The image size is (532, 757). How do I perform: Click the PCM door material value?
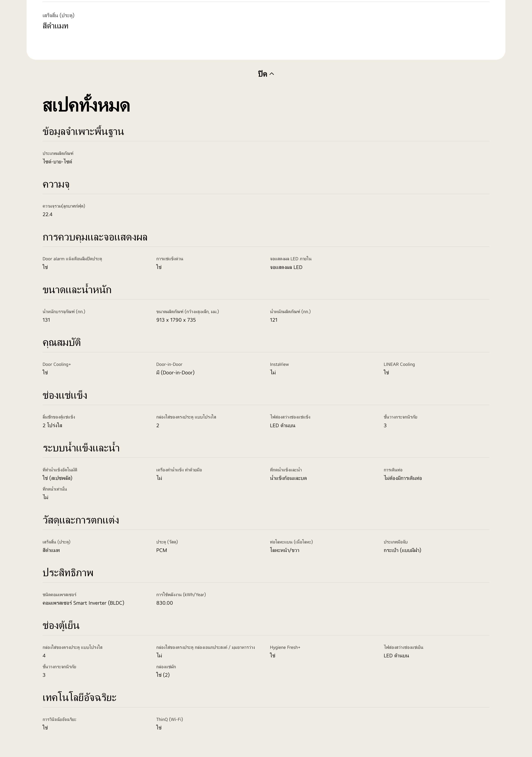(x=161, y=550)
